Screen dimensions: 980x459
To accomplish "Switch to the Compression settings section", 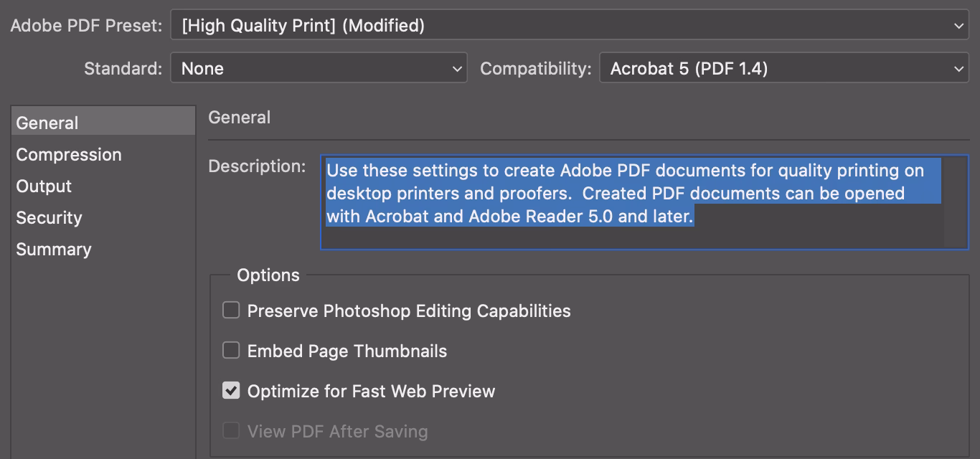I will tap(69, 154).
